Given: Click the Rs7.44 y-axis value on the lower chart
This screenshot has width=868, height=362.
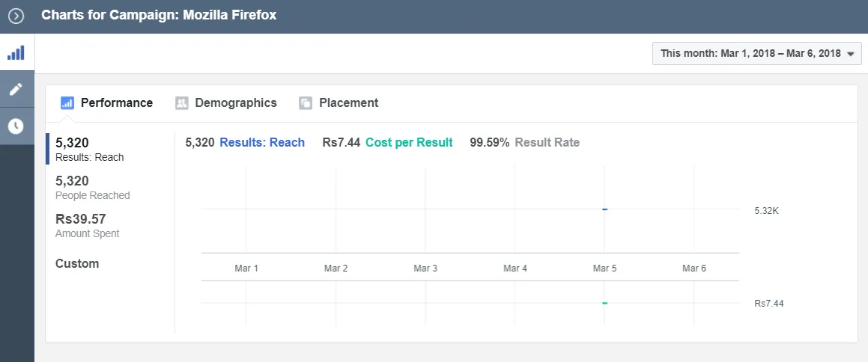Looking at the screenshot, I should [x=769, y=304].
